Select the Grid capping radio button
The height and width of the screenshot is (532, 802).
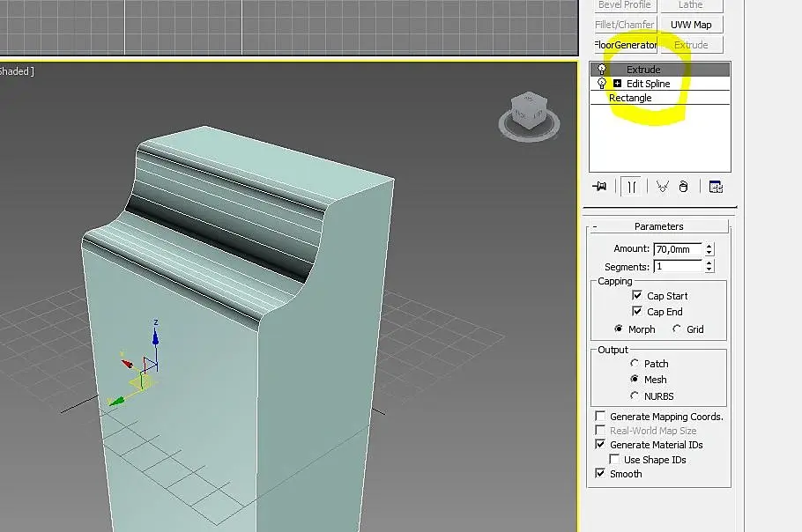pos(677,329)
